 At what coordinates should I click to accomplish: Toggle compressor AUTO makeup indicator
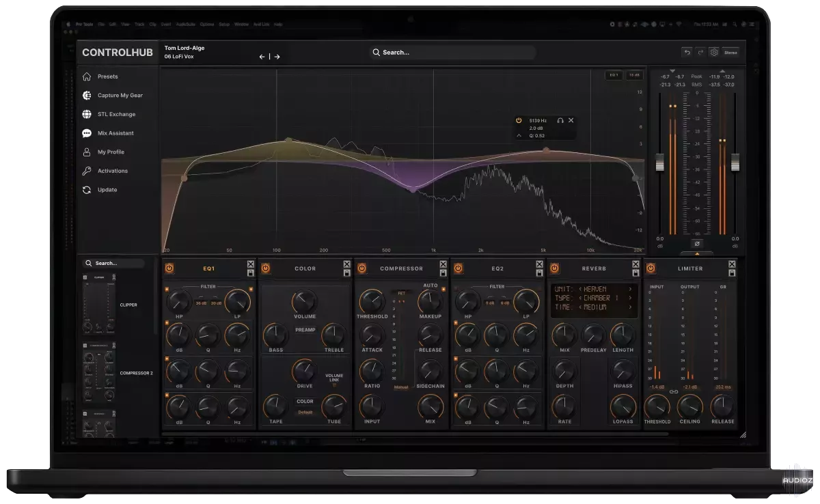pos(444,289)
